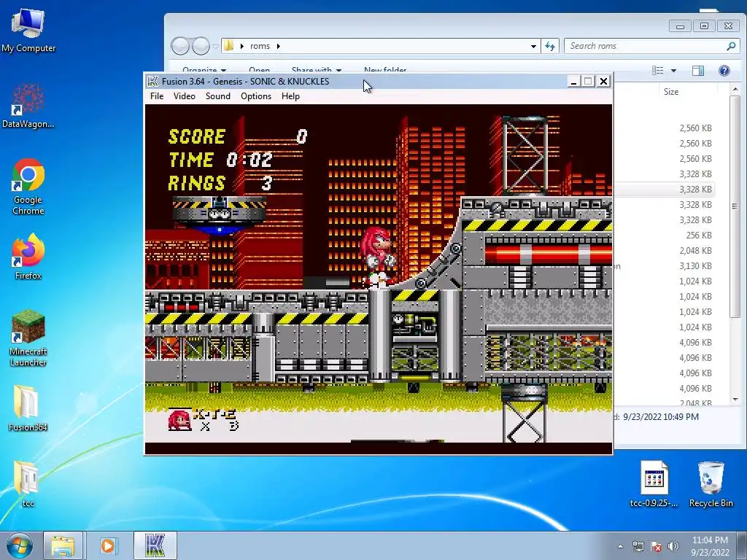Click the Fusion taskbar button

pos(155,545)
